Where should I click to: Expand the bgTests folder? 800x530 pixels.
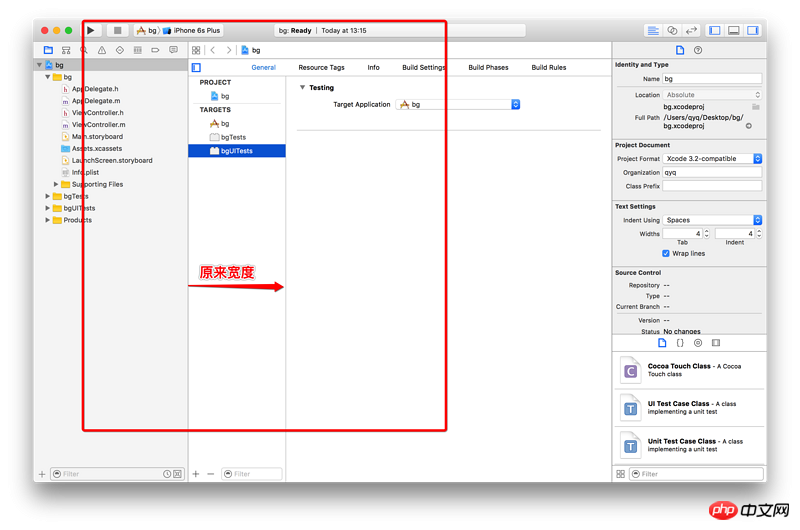click(x=47, y=196)
